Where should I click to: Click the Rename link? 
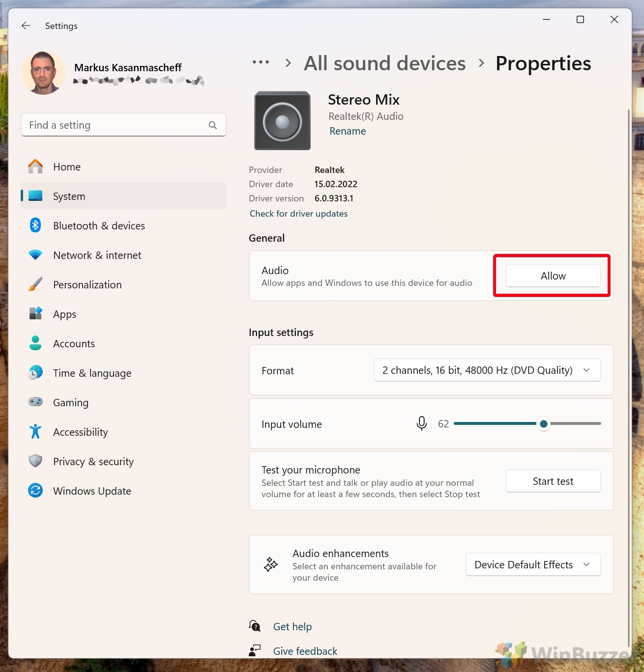click(x=348, y=131)
